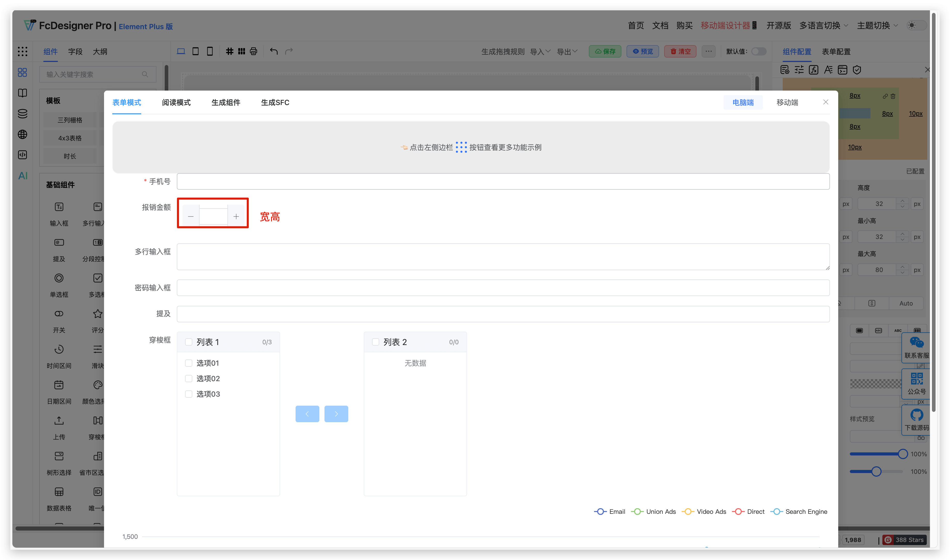Viewport: 950px width, 560px height.
Task: Click the GitHub 下载源码 icon
Action: (916, 415)
